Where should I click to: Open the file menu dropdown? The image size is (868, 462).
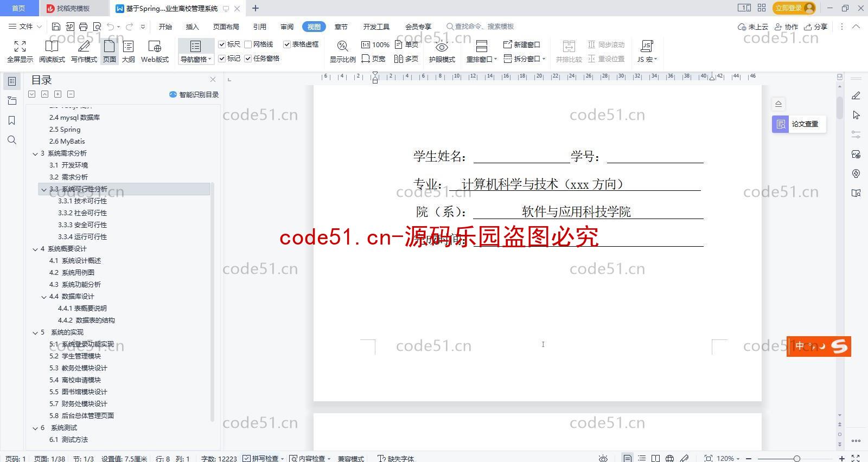[25, 27]
